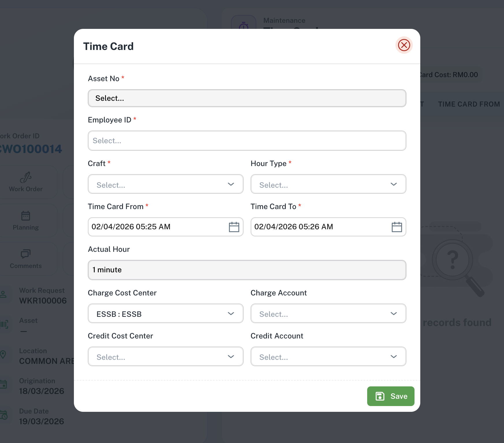Open the Charge Account dropdown
Screen dimensions: 504x443
pyautogui.click(x=328, y=314)
